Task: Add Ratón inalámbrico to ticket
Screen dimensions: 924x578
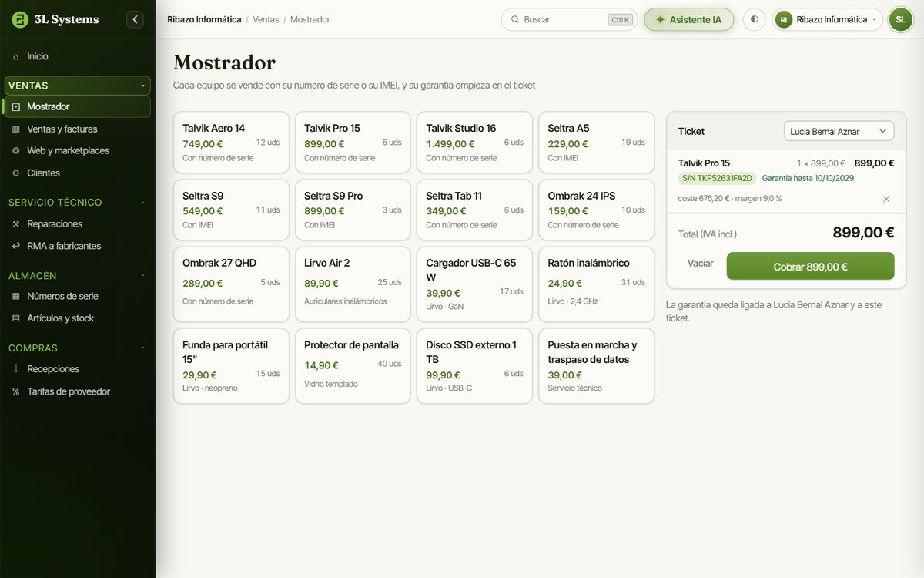Action: point(597,284)
